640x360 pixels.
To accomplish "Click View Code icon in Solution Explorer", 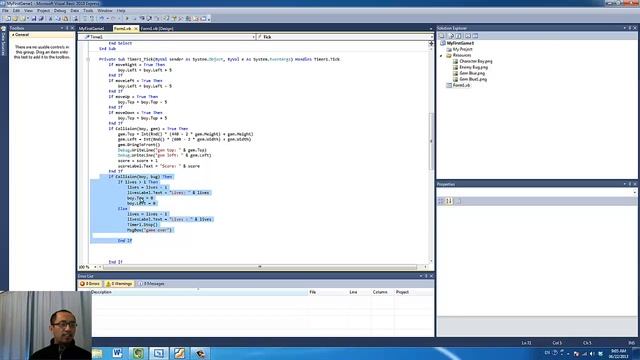I will 468,36.
